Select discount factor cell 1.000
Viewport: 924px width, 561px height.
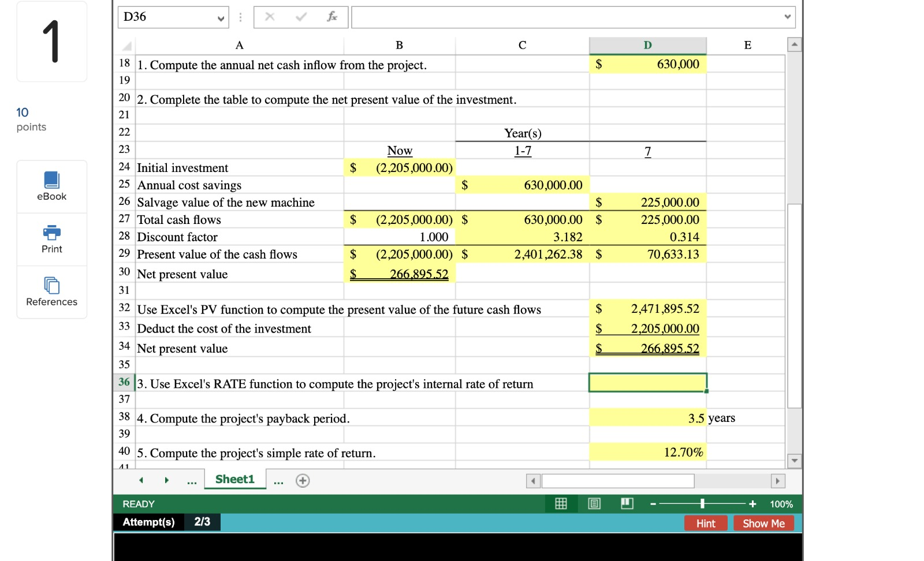click(x=399, y=237)
